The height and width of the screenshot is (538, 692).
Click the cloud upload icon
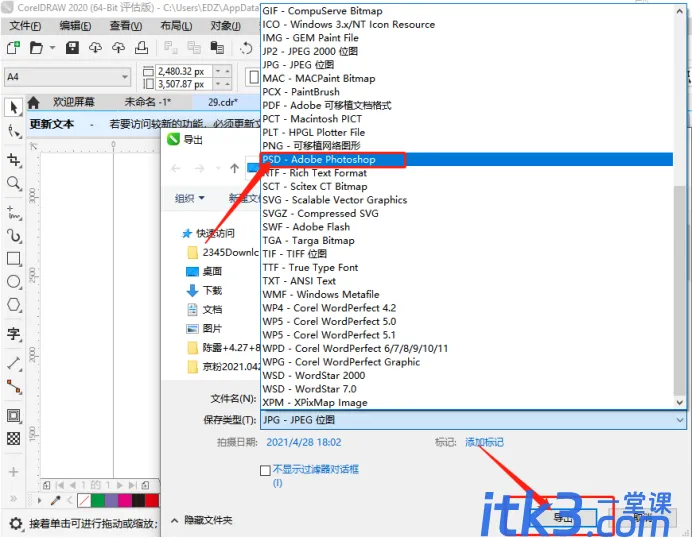(118, 47)
